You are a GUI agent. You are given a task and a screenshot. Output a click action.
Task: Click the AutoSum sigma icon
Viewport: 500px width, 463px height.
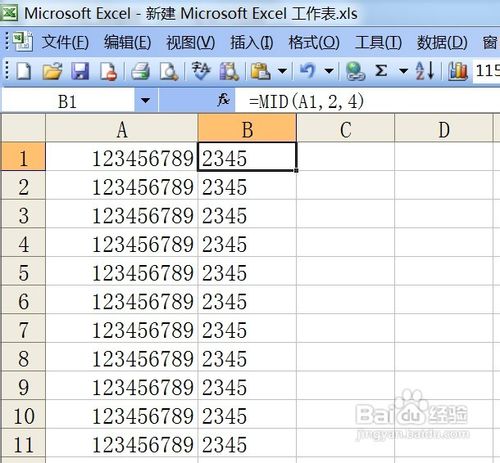pyautogui.click(x=381, y=71)
